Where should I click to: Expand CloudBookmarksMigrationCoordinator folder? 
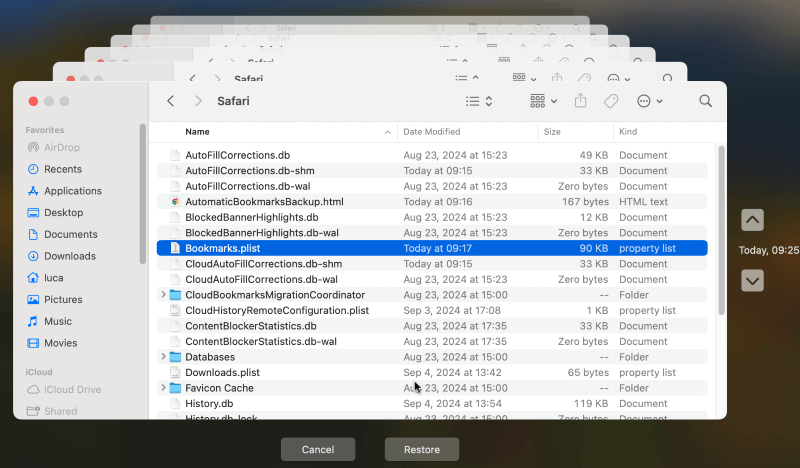pyautogui.click(x=163, y=294)
